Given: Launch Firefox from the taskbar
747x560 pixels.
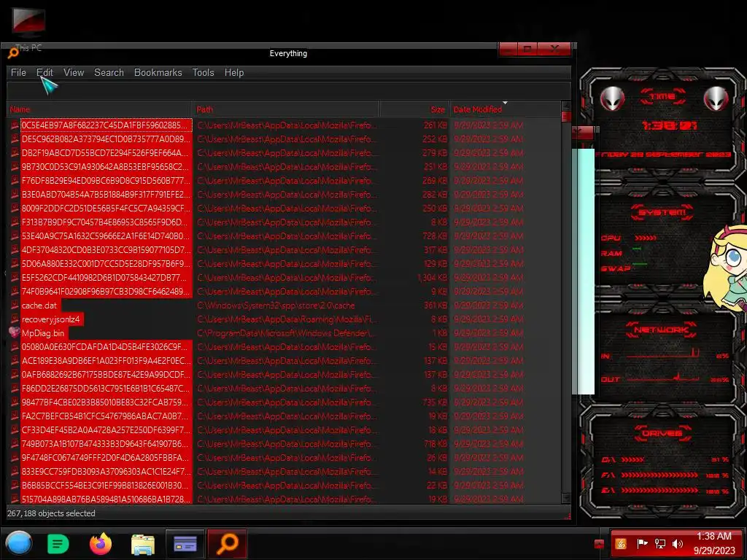Looking at the screenshot, I should (101, 543).
